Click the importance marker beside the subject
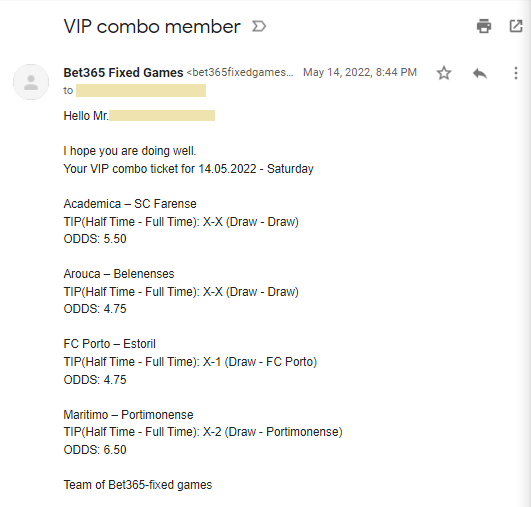Screen dimensions: 531x507 tap(259, 26)
